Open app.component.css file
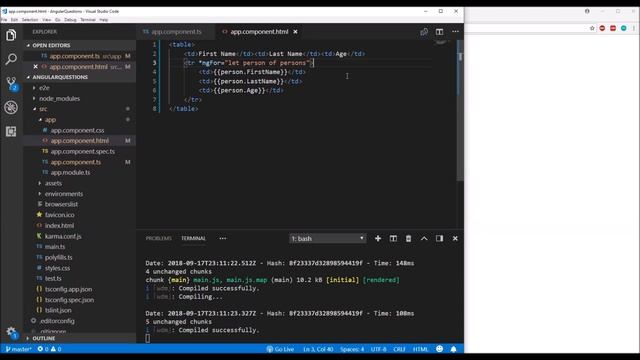The height and width of the screenshot is (360, 640). pos(78,130)
